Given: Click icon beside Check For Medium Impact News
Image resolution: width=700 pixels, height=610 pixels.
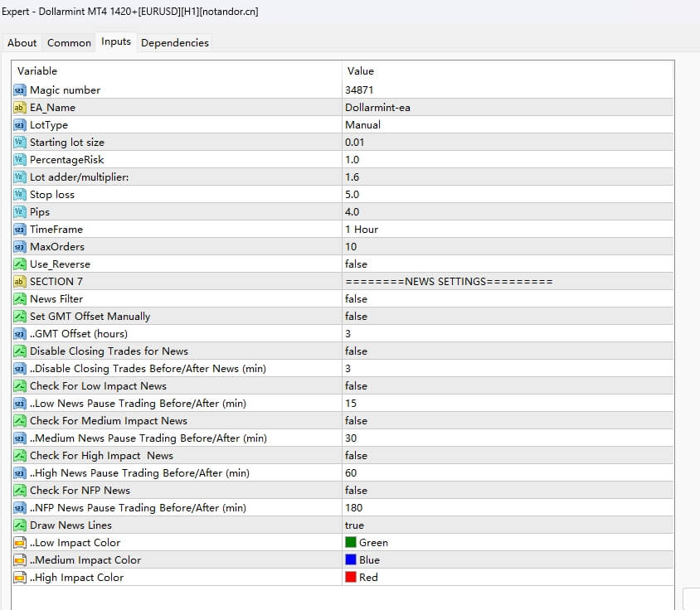Looking at the screenshot, I should click(20, 421).
